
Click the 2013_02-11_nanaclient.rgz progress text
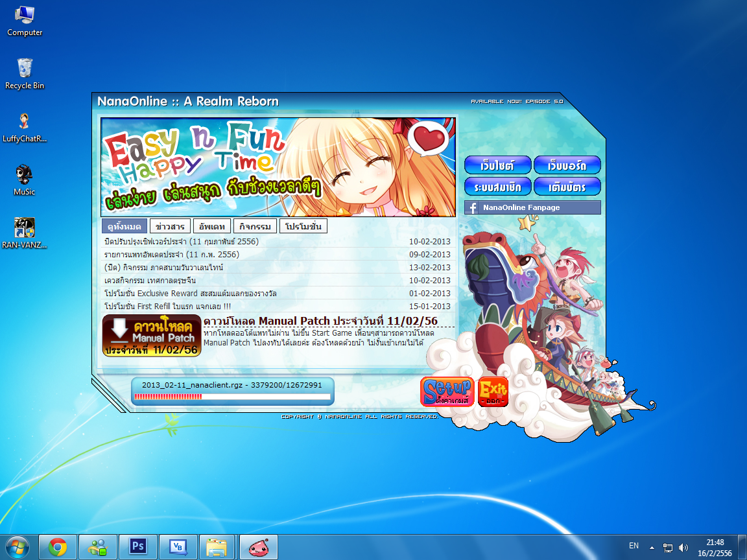pyautogui.click(x=232, y=385)
